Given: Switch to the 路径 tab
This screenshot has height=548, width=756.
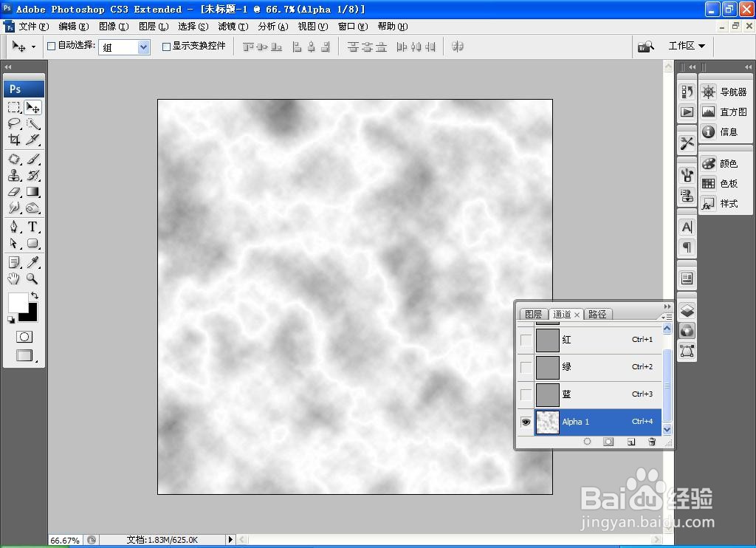Looking at the screenshot, I should pyautogui.click(x=597, y=314).
